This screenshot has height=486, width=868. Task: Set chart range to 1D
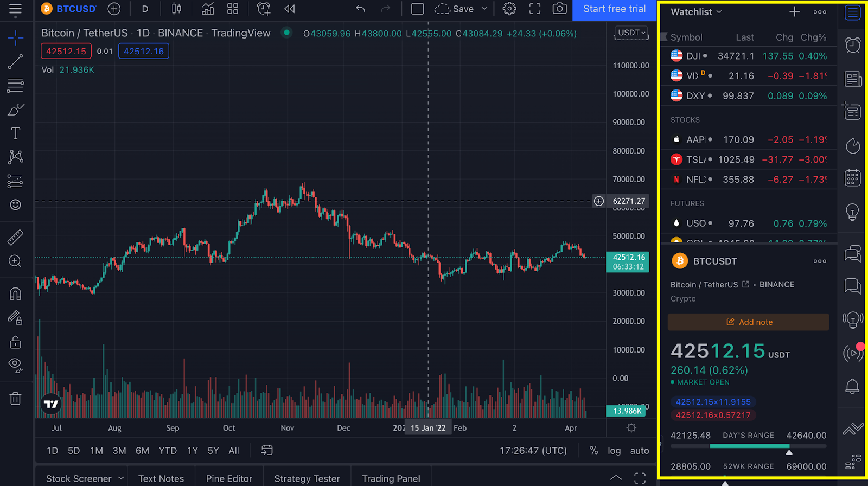pos(52,451)
